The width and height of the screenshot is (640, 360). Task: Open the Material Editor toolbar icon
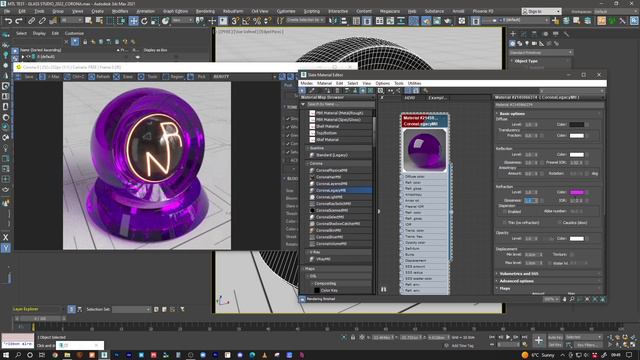(413, 21)
